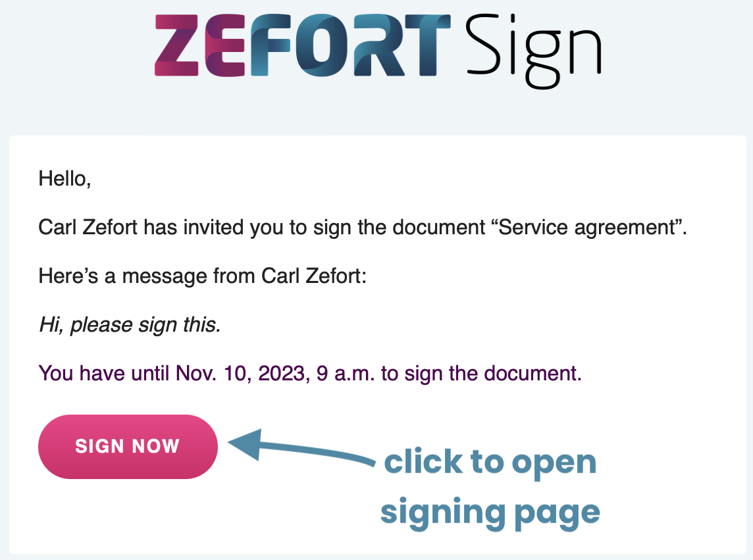This screenshot has height=560, width=753.
Task: Click the blue arrow pointing at the button
Action: coord(301,447)
